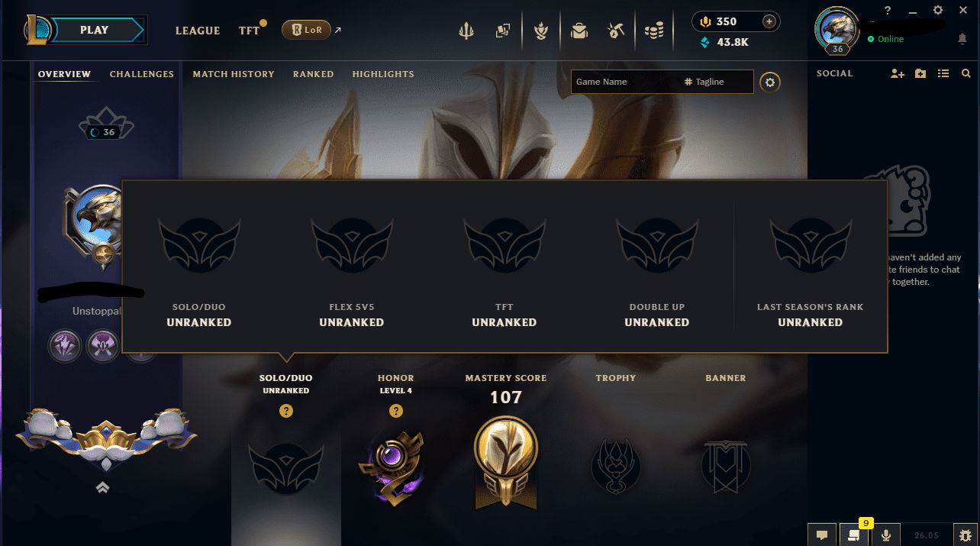The image size is (980, 546).
Task: Click the add friend icon
Action: pos(898,74)
